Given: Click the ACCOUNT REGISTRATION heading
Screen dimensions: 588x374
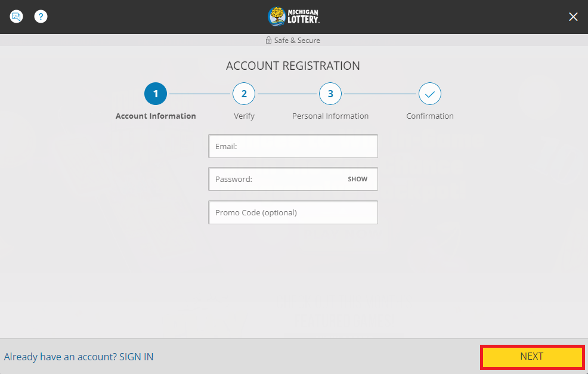Looking at the screenshot, I should (x=293, y=66).
